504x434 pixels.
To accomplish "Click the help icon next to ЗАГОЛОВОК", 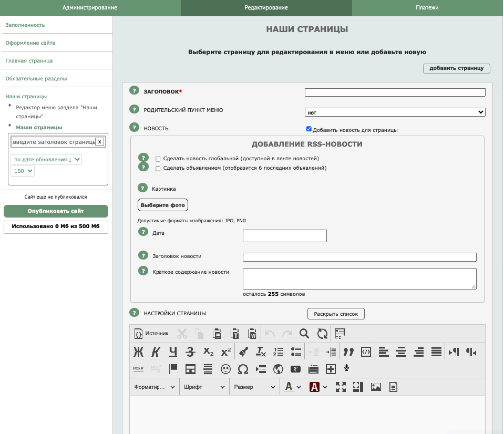I will point(134,90).
